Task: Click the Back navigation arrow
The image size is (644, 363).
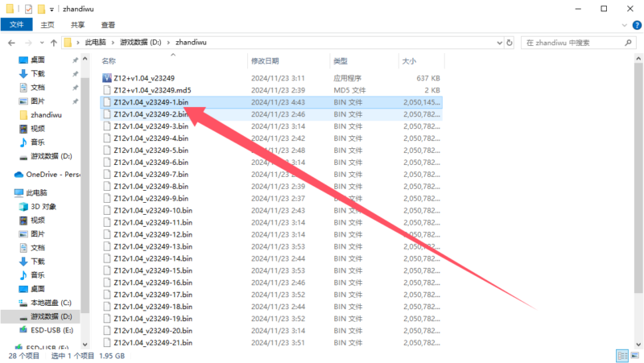Action: click(x=10, y=43)
